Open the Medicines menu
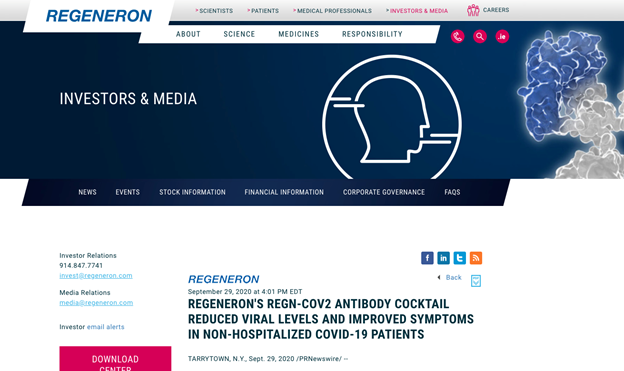This screenshot has width=624, height=371. point(298,34)
